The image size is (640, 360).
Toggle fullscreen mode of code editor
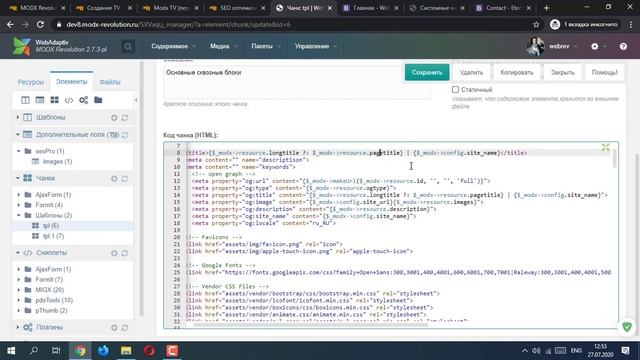click(x=605, y=147)
